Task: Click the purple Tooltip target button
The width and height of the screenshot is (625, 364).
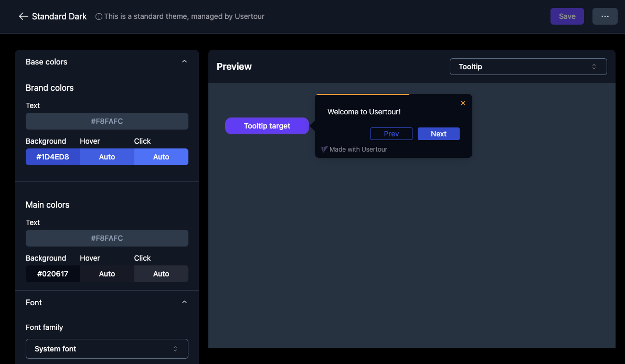Action: 267,126
